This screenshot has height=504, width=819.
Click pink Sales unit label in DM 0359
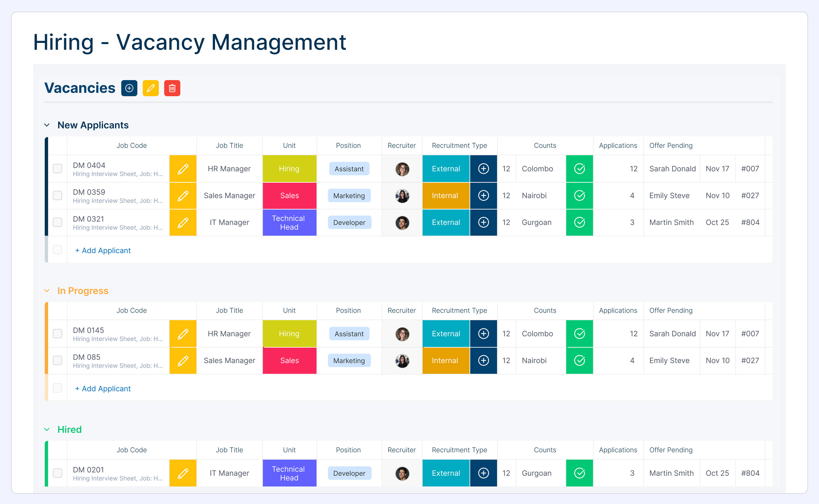pyautogui.click(x=289, y=195)
